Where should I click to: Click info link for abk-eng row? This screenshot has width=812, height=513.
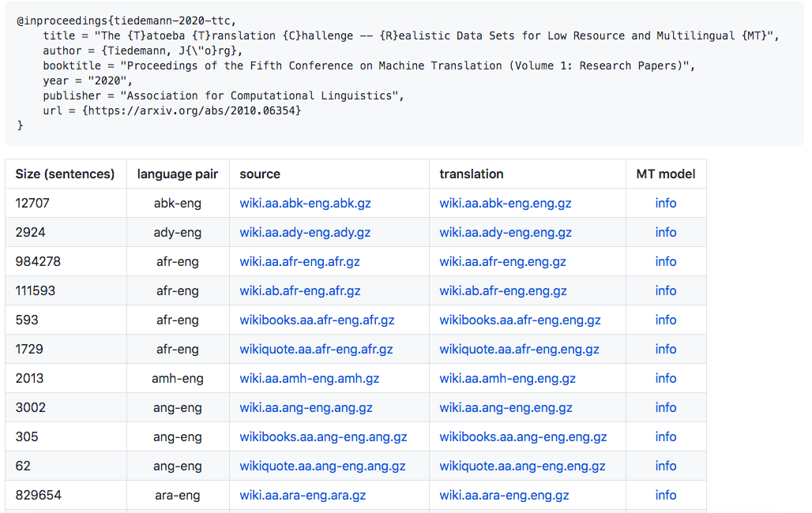pyautogui.click(x=665, y=204)
